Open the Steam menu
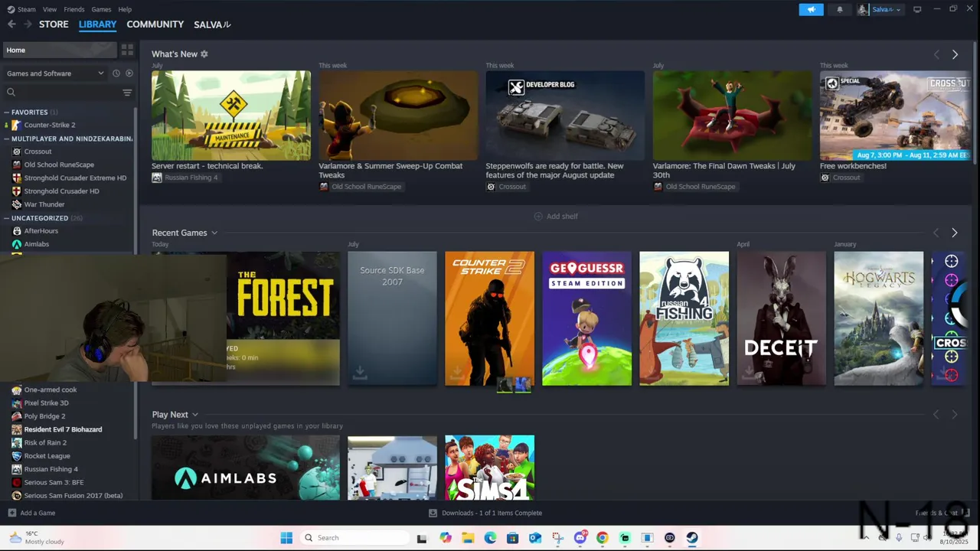Screen dimensions: 980x551 (x=22, y=9)
